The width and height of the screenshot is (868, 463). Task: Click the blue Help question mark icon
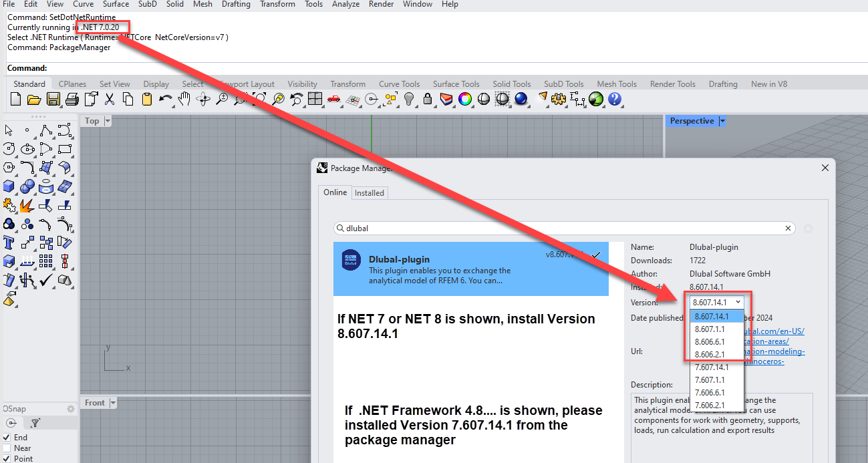click(615, 100)
